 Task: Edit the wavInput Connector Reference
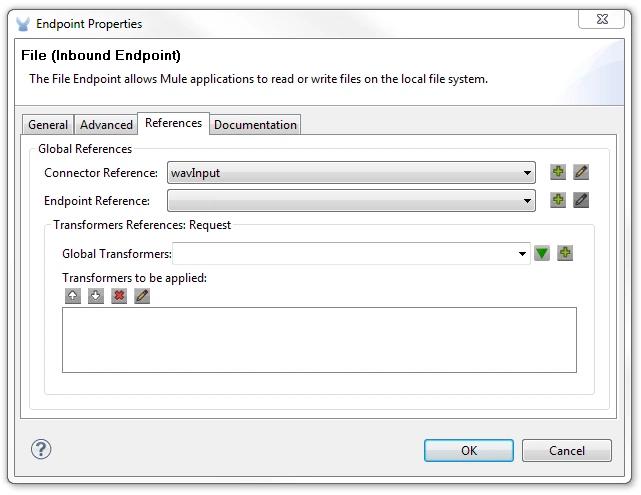581,173
